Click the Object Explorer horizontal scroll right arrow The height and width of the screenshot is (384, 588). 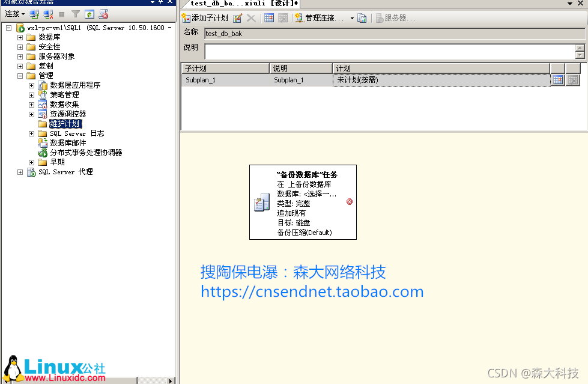click(171, 380)
